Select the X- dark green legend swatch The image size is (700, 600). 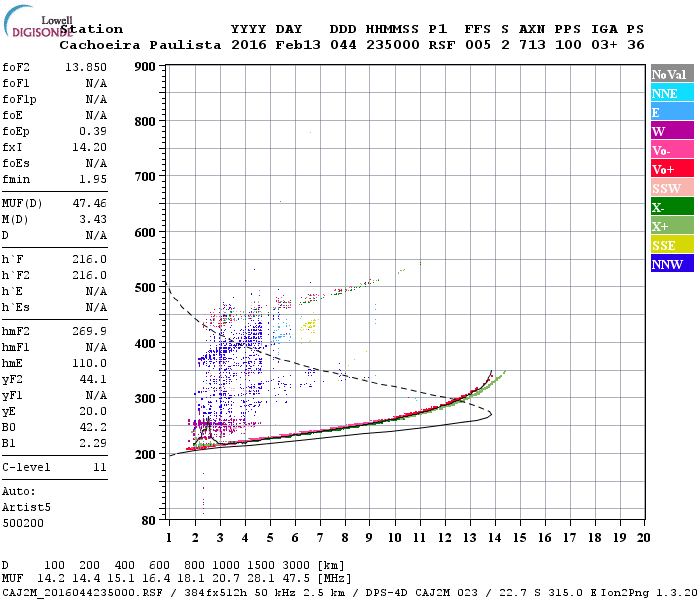[672, 207]
